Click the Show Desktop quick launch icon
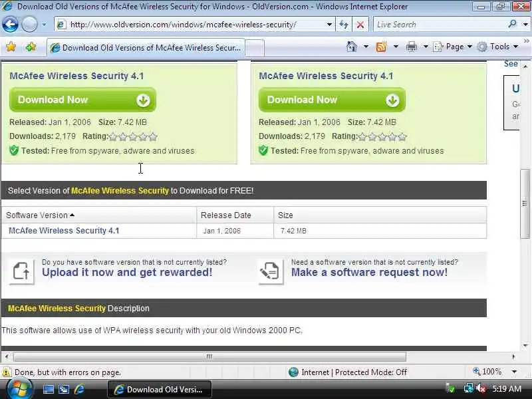532x399 pixels. tap(48, 389)
